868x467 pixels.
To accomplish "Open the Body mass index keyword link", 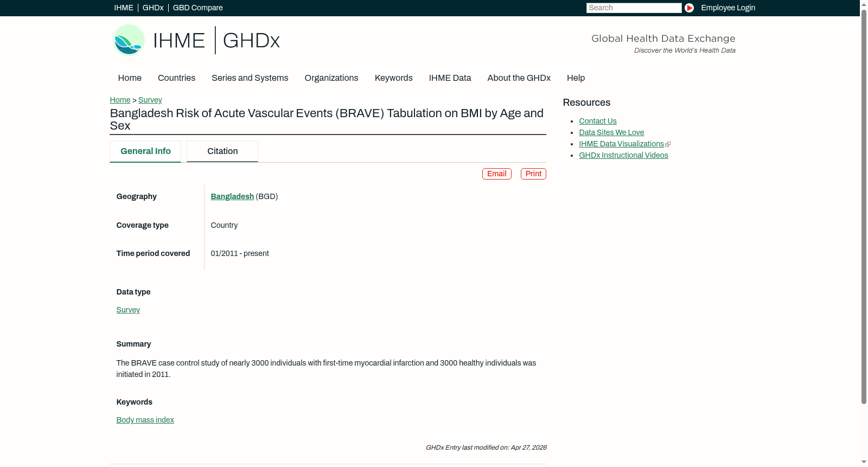I will 145,420.
